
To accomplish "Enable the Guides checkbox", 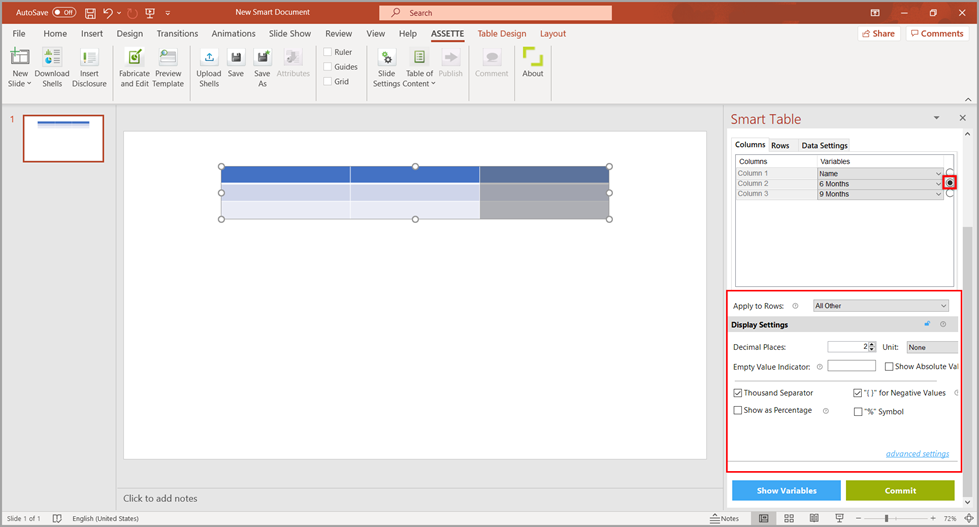I will [328, 67].
